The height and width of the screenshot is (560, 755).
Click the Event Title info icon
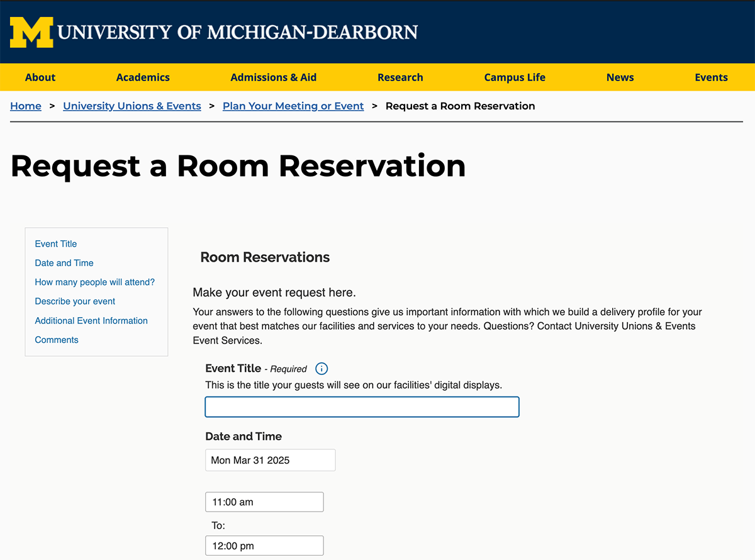coord(322,369)
